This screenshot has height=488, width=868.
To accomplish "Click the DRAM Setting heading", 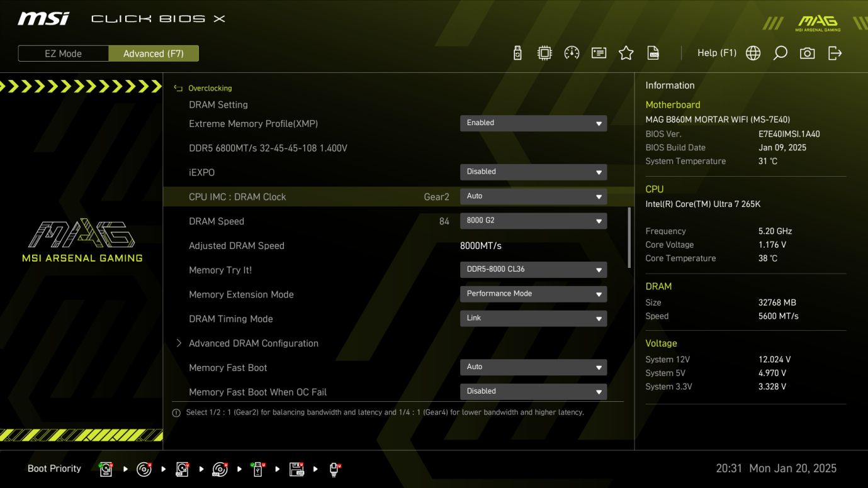I will pyautogui.click(x=218, y=105).
